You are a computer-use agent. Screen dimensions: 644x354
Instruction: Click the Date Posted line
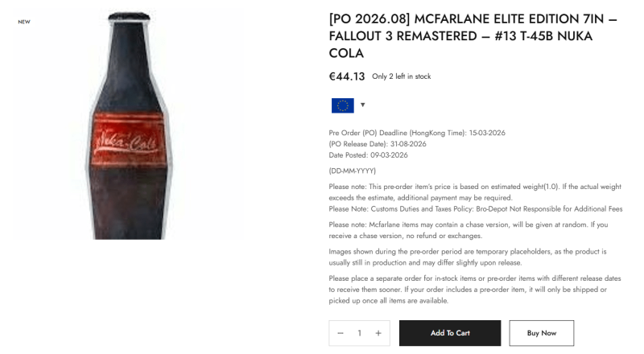[368, 155]
